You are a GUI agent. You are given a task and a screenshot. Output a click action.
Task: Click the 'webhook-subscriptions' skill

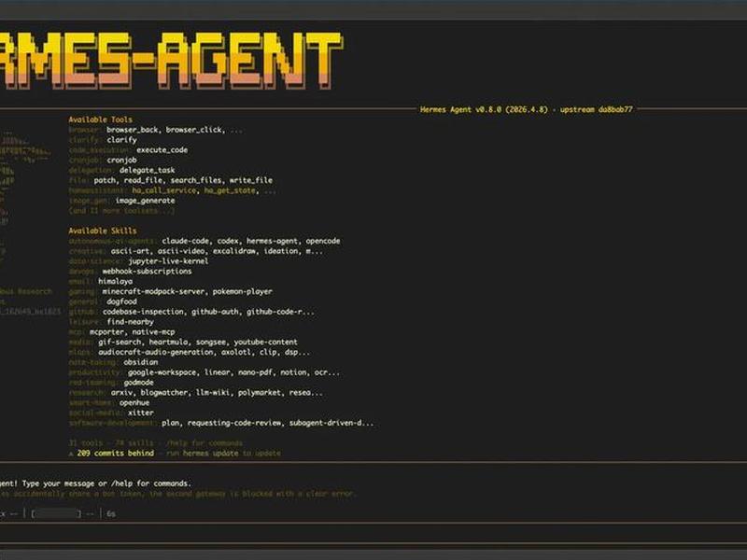tap(148, 271)
